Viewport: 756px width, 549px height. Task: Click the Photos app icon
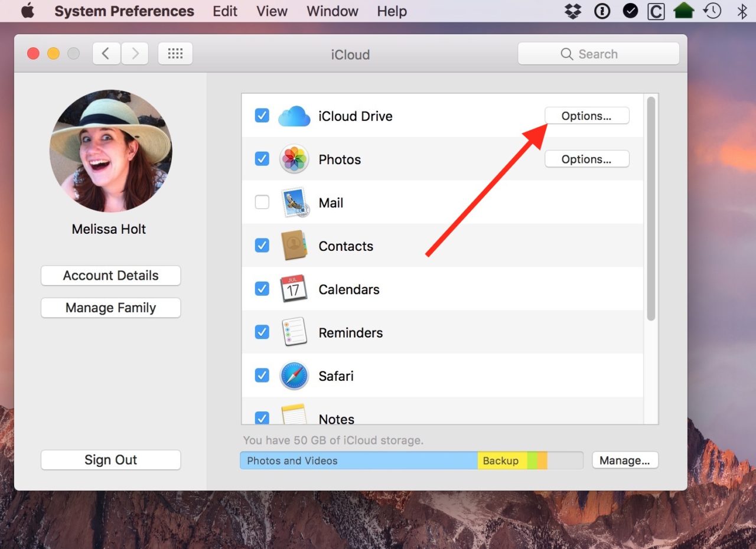coord(294,159)
